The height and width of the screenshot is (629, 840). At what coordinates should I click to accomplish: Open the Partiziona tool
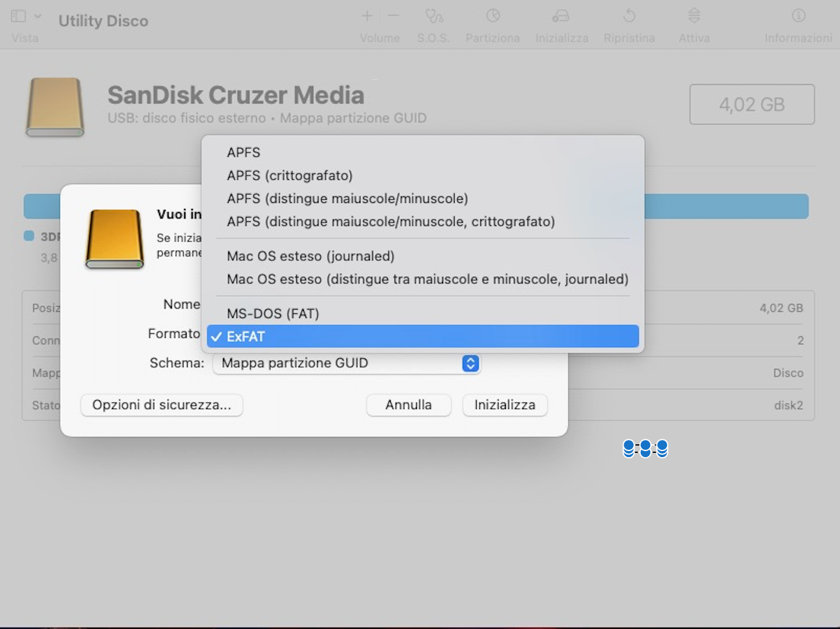(x=493, y=24)
